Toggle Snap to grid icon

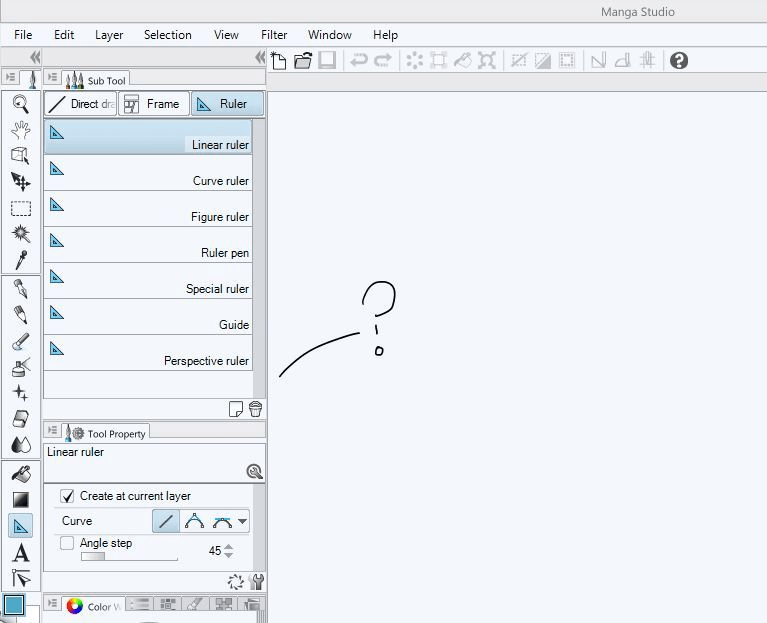tap(647, 61)
